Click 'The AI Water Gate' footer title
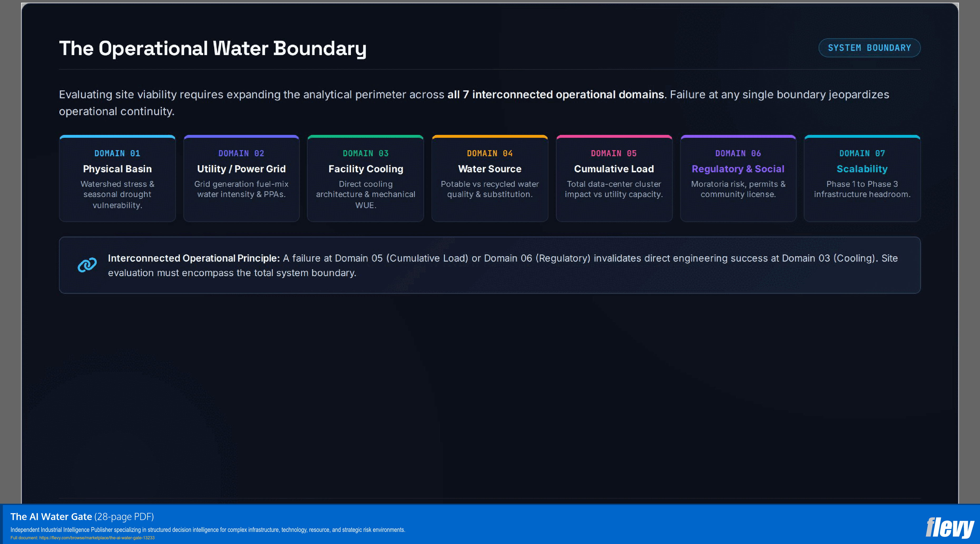The image size is (980, 544). coord(51,517)
